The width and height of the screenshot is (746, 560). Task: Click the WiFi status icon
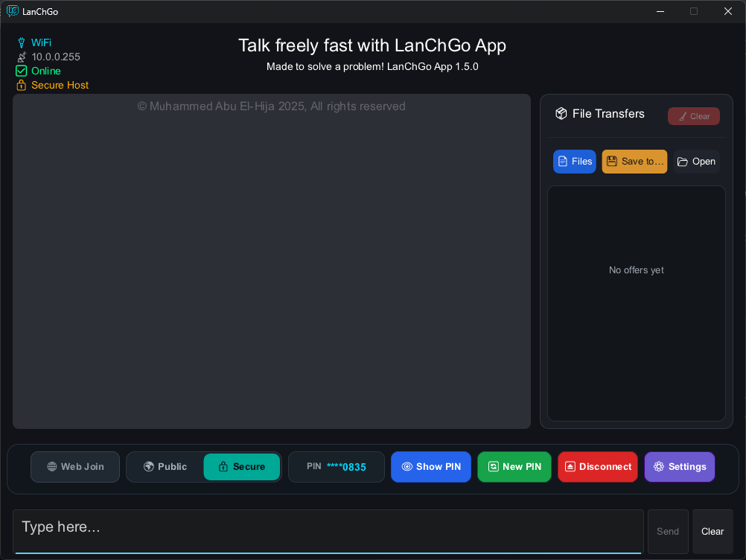coord(22,43)
